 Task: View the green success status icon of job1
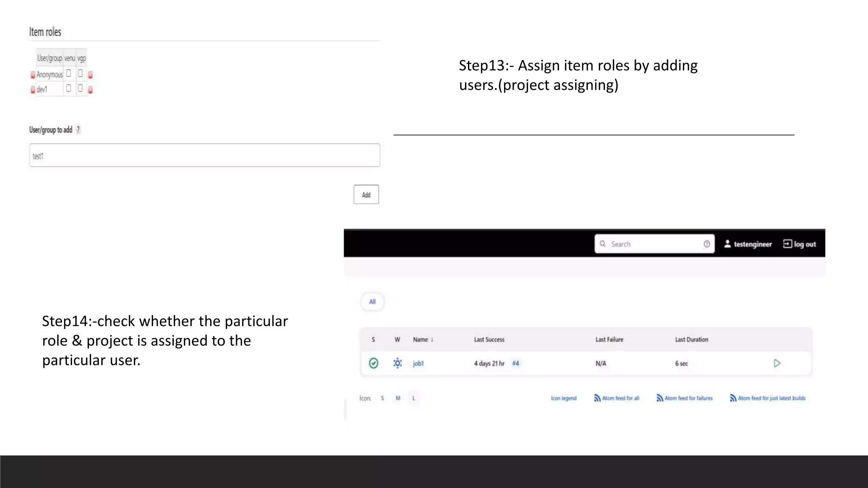pyautogui.click(x=373, y=363)
